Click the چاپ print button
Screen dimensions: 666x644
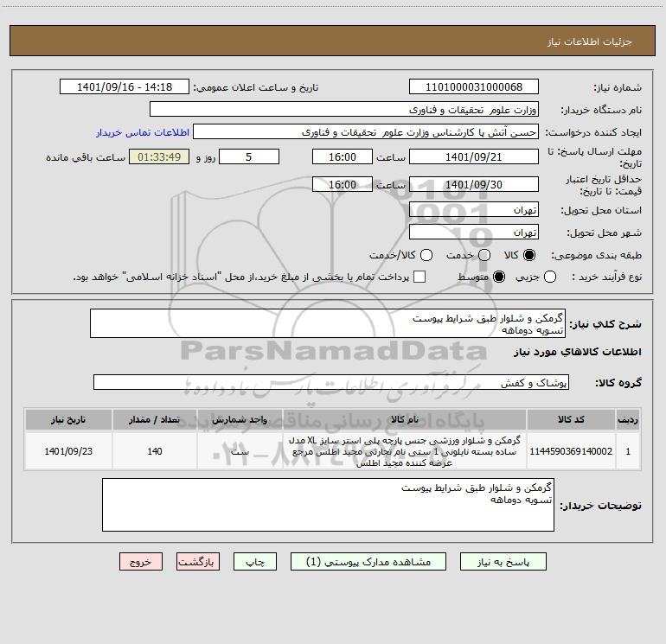coord(255,562)
